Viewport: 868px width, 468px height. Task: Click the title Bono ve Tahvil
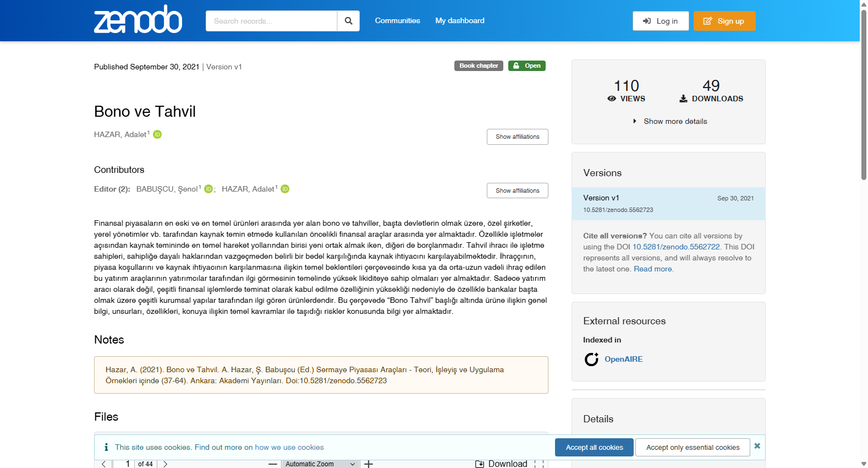coord(145,111)
